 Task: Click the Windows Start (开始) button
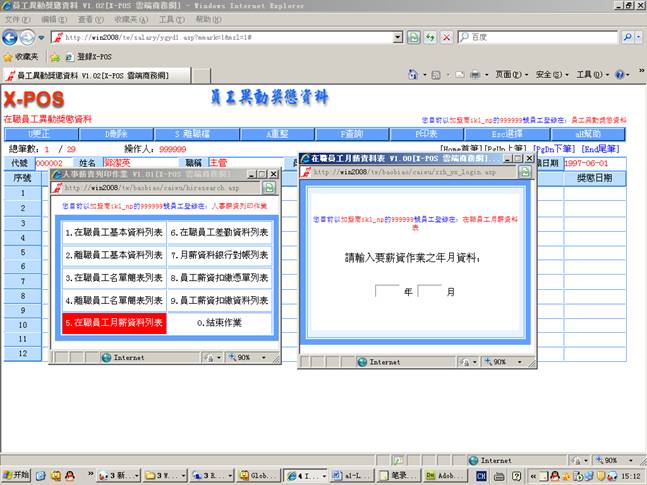[x=17, y=475]
